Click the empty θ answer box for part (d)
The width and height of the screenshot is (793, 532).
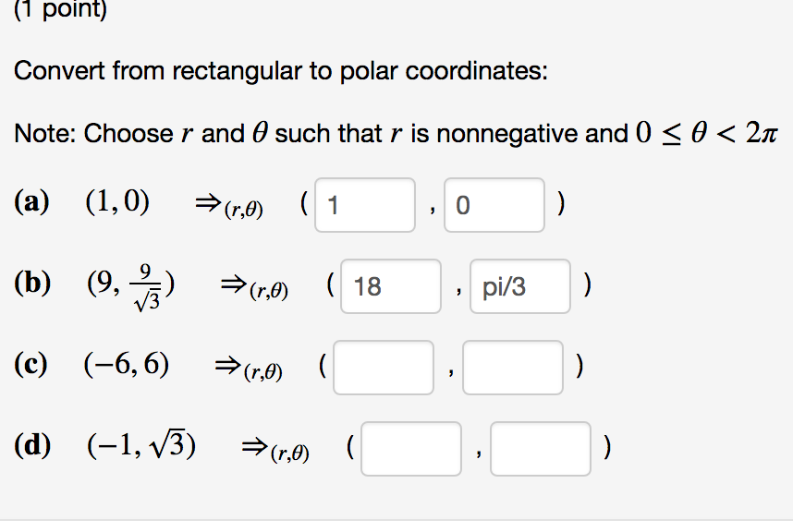point(540,448)
